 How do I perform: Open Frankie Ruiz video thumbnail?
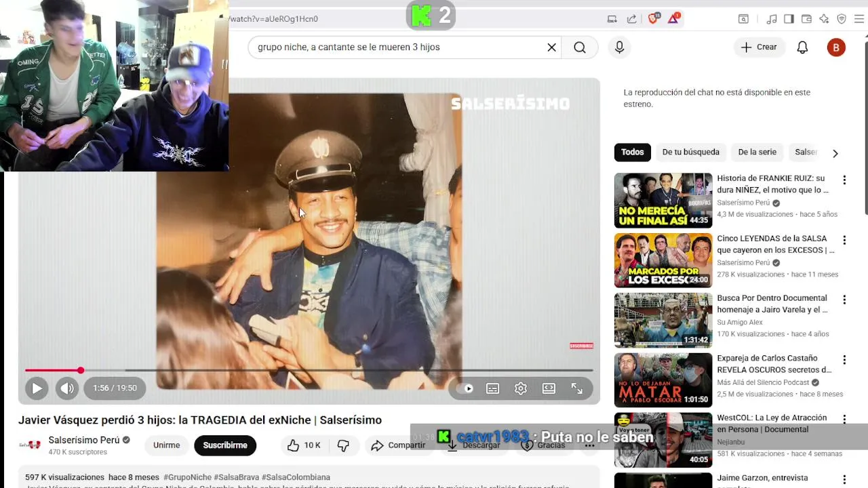click(x=663, y=201)
